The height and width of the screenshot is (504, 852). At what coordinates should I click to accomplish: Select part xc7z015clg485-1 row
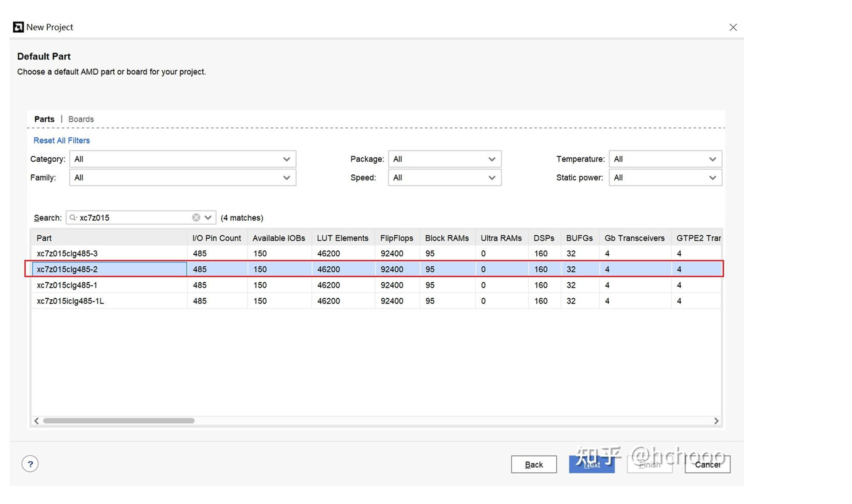click(x=67, y=285)
